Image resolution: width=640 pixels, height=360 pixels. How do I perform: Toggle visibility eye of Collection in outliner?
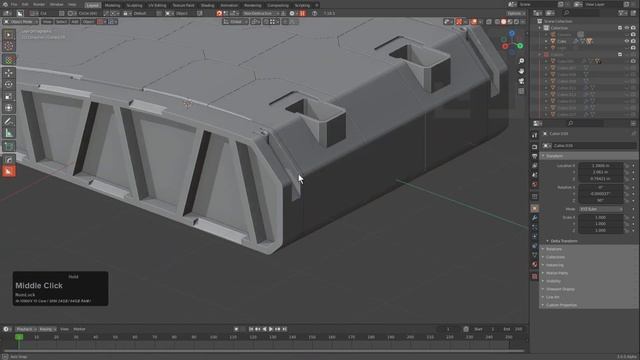[x=627, y=28]
